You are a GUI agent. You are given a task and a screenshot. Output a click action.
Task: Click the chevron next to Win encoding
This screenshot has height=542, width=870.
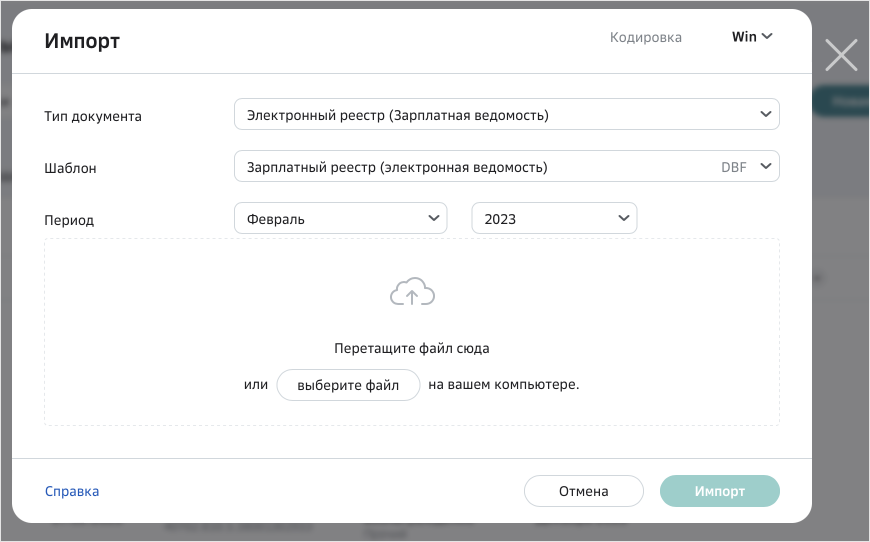(767, 37)
